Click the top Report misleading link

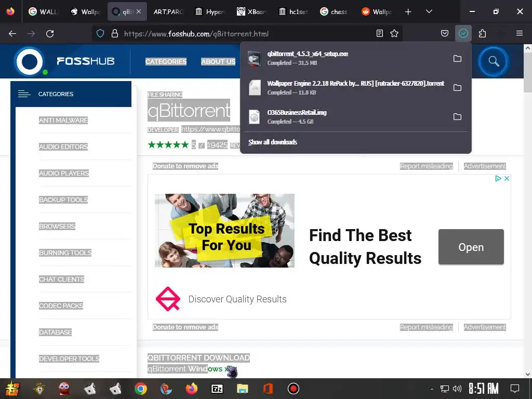(427, 166)
